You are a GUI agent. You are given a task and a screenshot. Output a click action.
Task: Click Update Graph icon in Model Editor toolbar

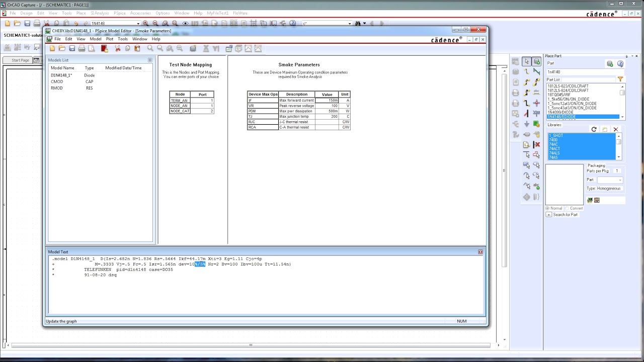[229, 48]
